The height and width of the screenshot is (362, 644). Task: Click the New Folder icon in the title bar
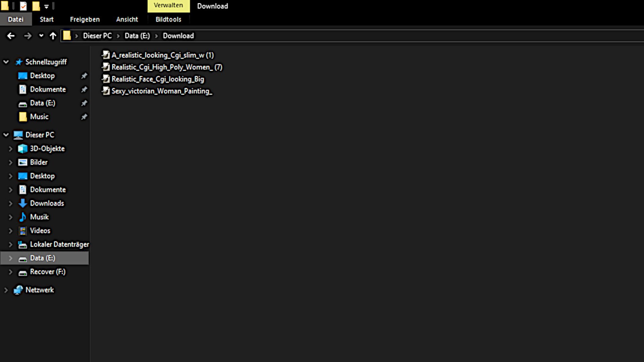(x=36, y=6)
